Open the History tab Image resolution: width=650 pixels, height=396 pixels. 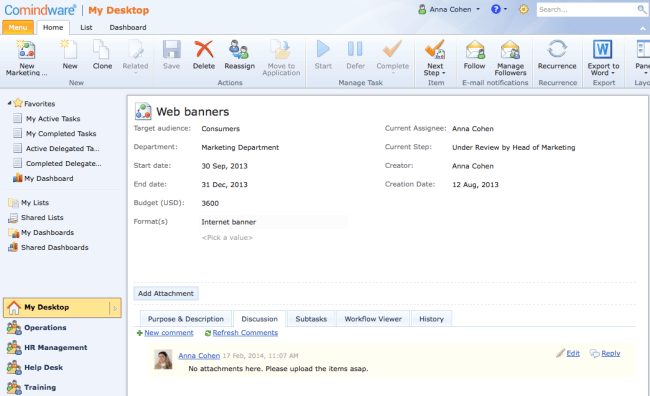[431, 318]
